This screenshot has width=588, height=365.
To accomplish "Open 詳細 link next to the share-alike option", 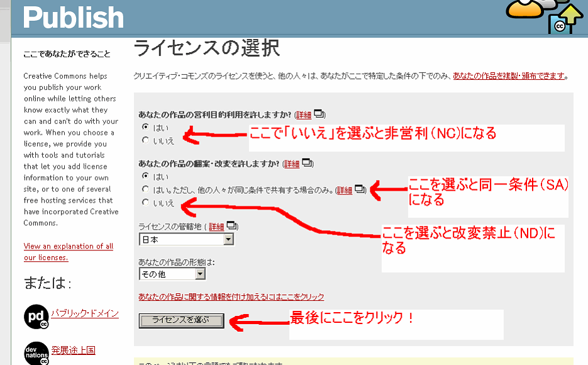I will (344, 191).
